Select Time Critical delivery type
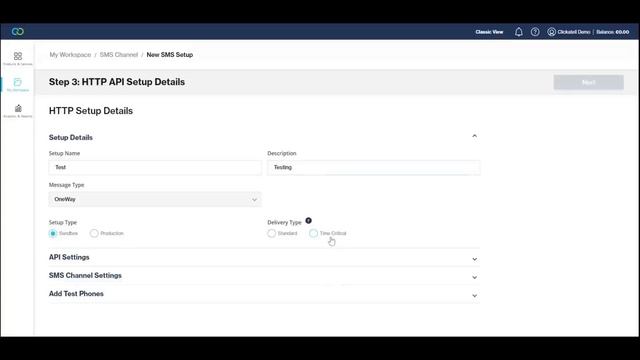Image resolution: width=640 pixels, height=360 pixels. pos(313,233)
